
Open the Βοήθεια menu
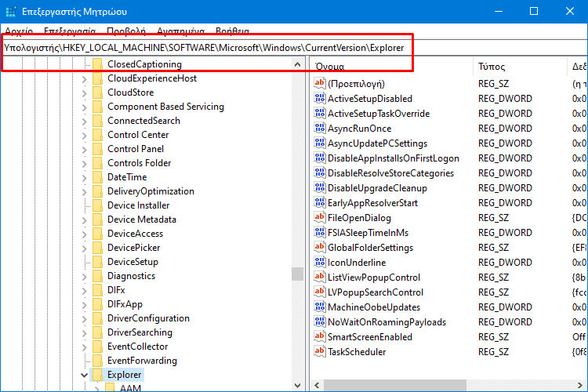[233, 31]
